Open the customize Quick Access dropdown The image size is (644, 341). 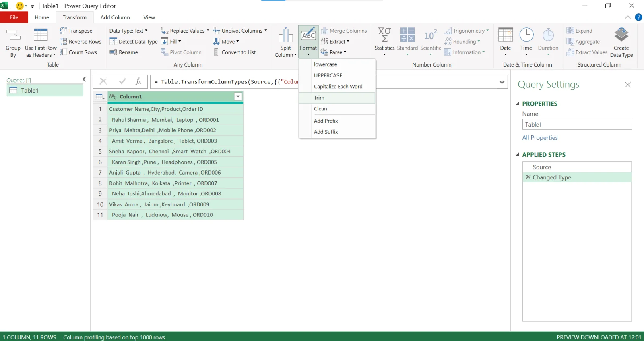coord(32,6)
